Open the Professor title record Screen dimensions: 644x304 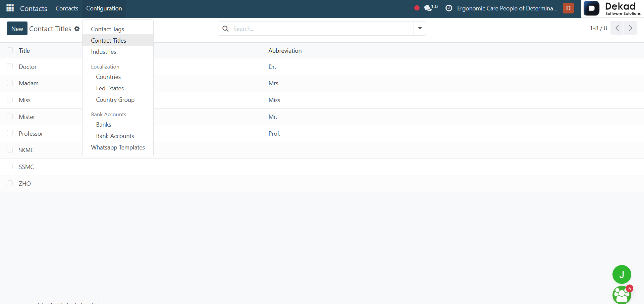31,133
